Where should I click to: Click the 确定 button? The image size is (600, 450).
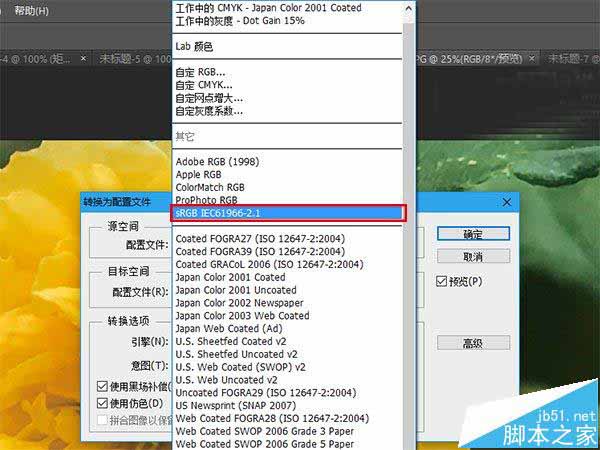click(473, 234)
